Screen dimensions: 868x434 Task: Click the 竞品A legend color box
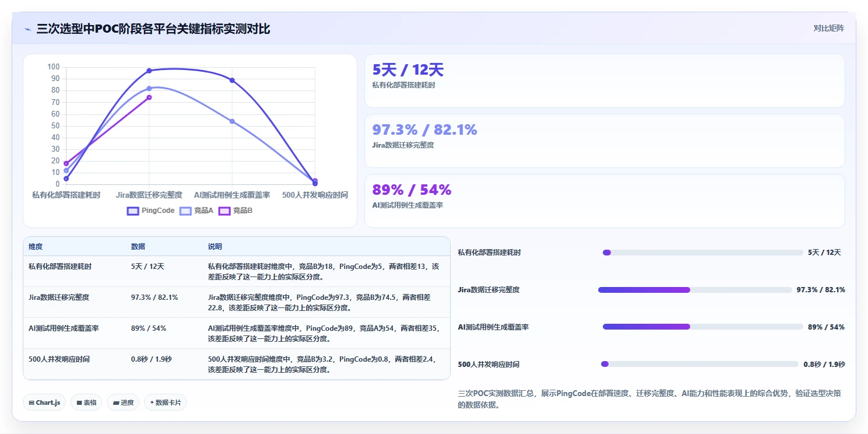[185, 211]
